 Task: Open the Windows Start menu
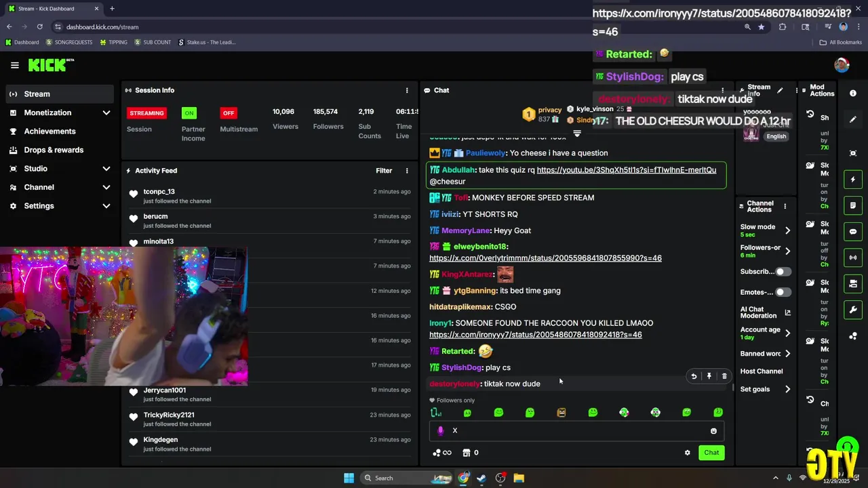pyautogui.click(x=349, y=478)
